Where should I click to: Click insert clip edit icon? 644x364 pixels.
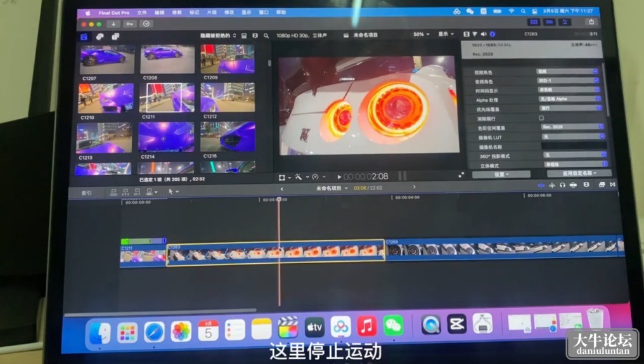(126, 192)
